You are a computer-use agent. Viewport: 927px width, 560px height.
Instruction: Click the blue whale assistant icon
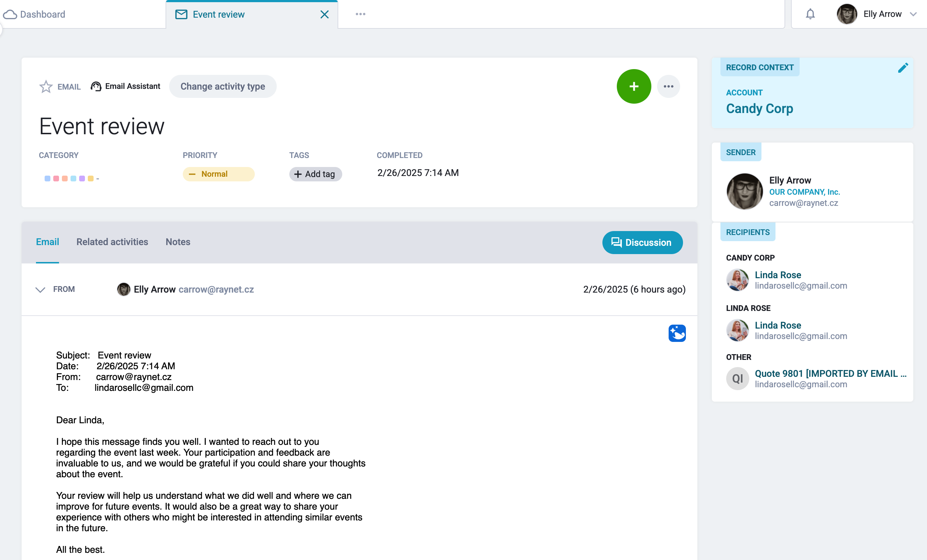(677, 333)
